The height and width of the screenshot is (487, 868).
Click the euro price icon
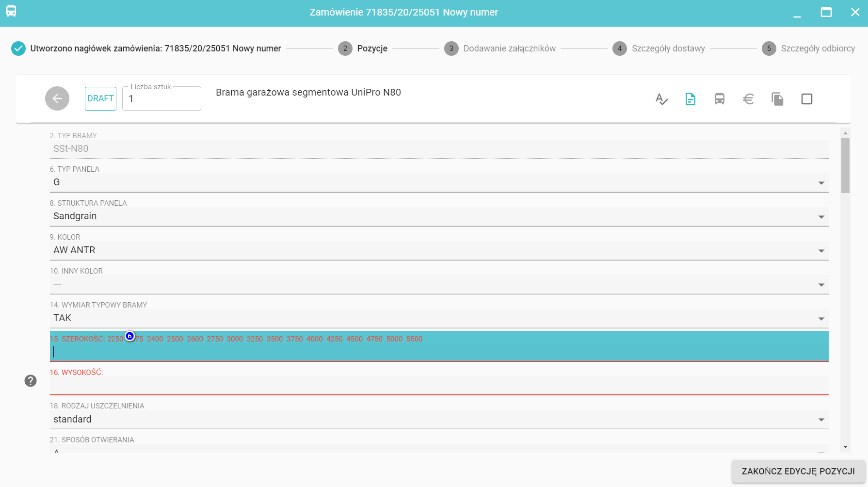pos(748,99)
